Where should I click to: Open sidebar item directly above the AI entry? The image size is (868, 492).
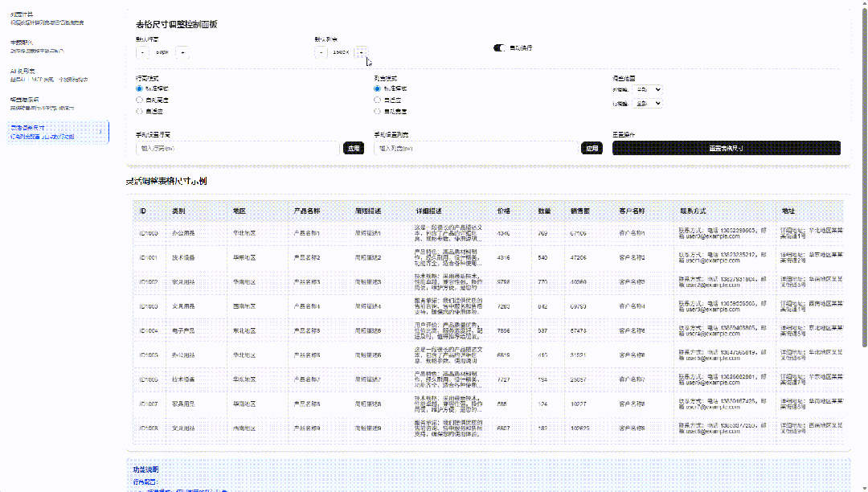coord(58,46)
